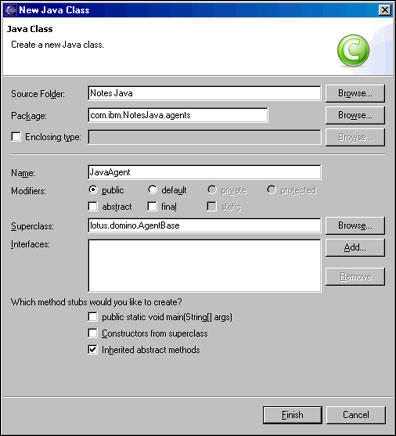Click the green Java class icon

pos(353,50)
